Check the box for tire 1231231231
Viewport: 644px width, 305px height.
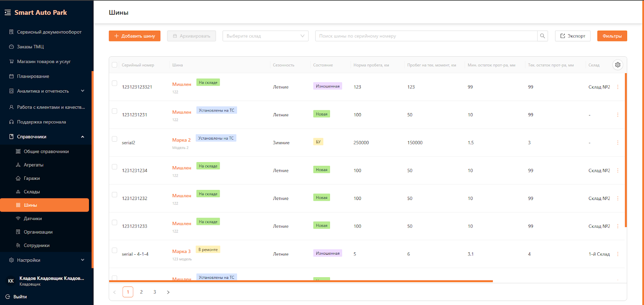point(115,111)
